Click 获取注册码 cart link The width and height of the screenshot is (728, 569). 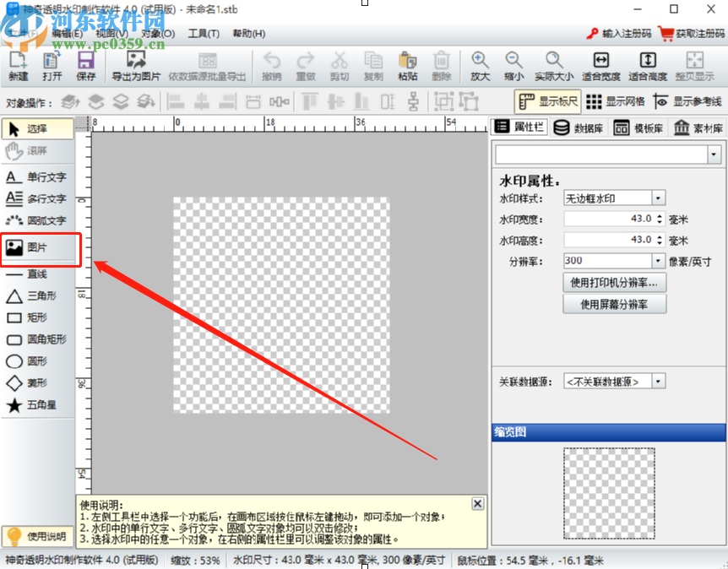click(x=692, y=34)
